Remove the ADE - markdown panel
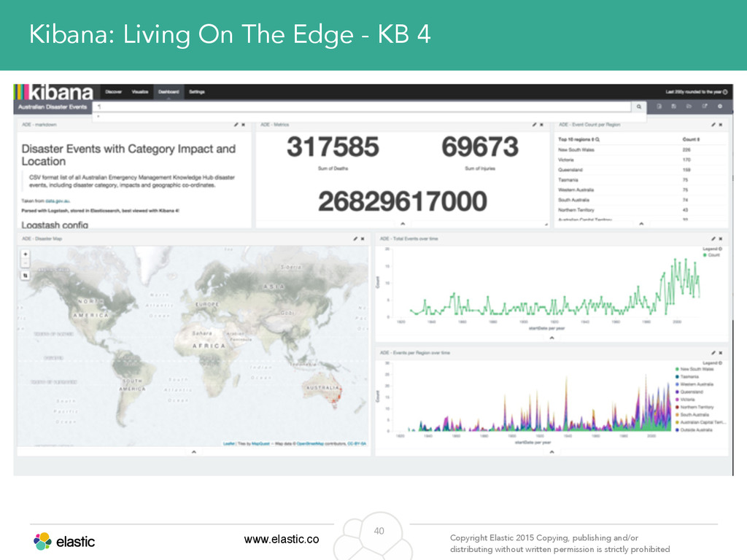Image resolution: width=747 pixels, height=560 pixels. [x=244, y=125]
